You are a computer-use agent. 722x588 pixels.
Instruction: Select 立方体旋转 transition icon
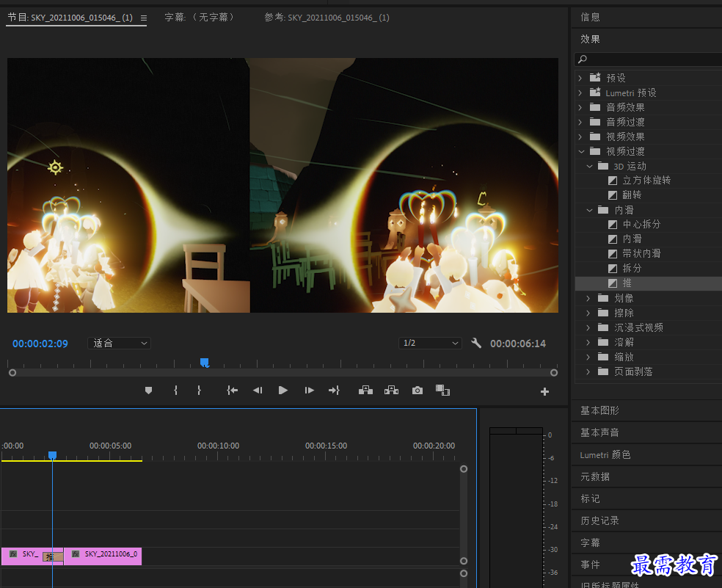pyautogui.click(x=613, y=181)
